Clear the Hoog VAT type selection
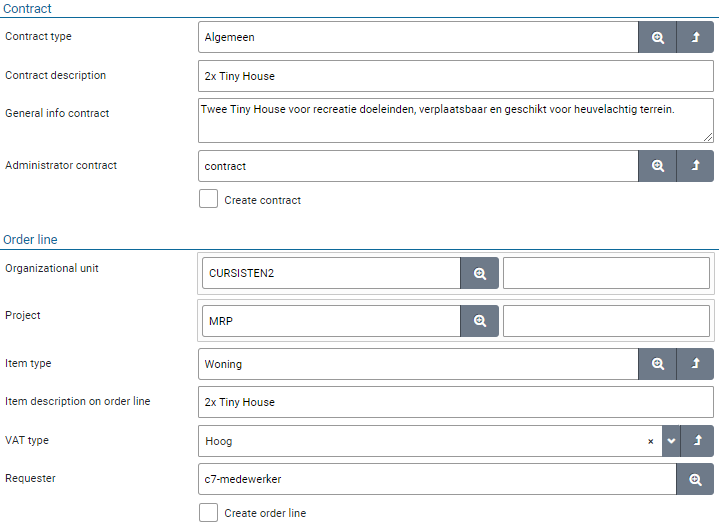 650,441
